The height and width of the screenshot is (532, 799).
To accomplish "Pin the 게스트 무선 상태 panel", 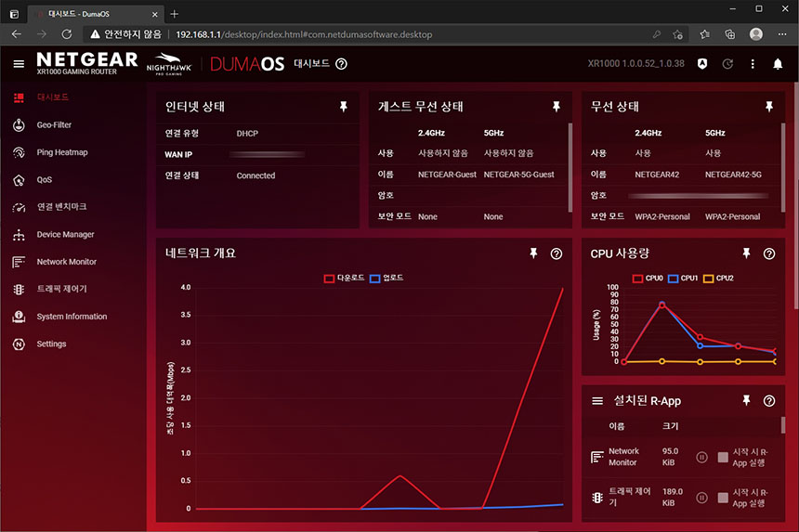I will pyautogui.click(x=557, y=107).
